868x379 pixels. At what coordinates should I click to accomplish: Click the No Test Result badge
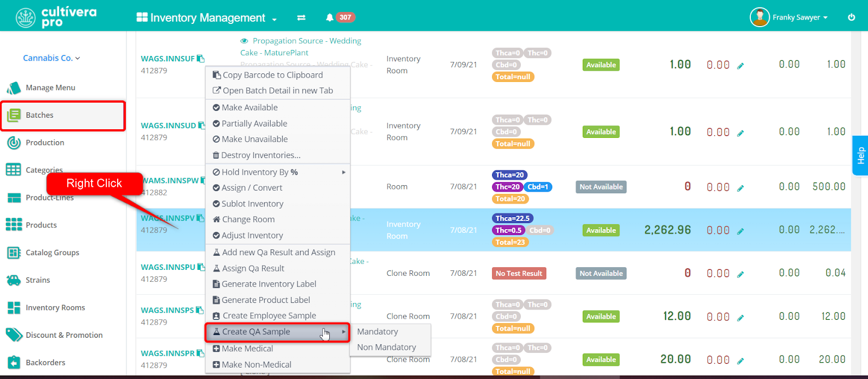tap(519, 274)
